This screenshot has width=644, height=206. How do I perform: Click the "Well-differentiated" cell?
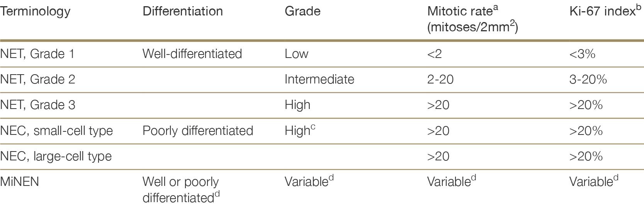(192, 54)
